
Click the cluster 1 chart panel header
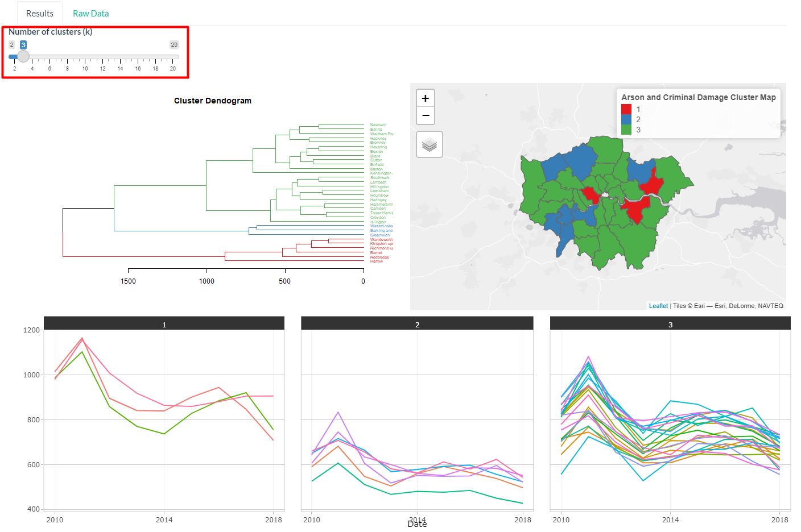(x=164, y=324)
